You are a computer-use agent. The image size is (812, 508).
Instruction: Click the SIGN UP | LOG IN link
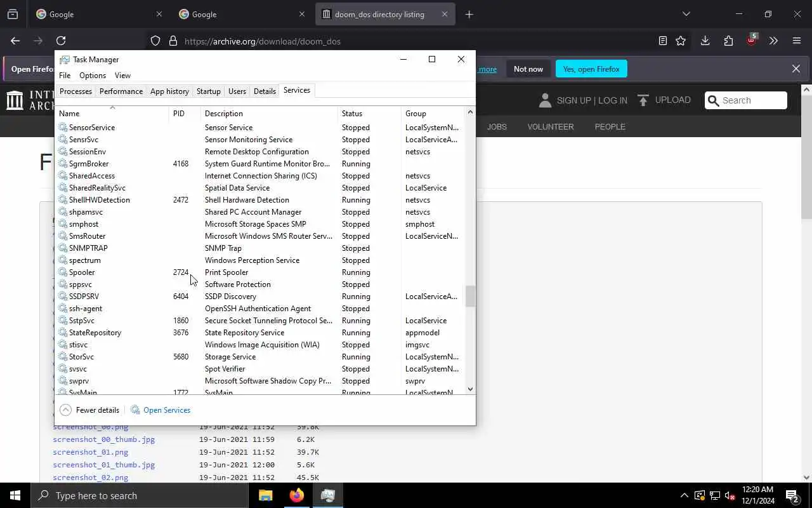592,100
